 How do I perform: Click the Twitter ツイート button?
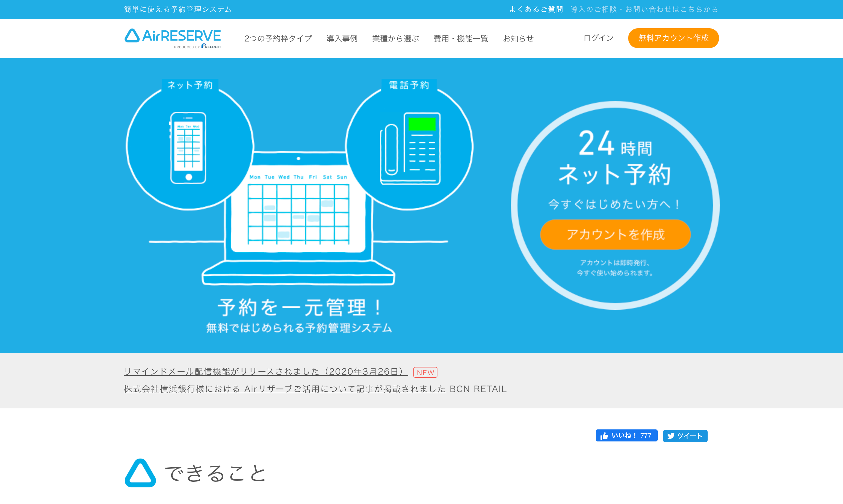point(685,436)
